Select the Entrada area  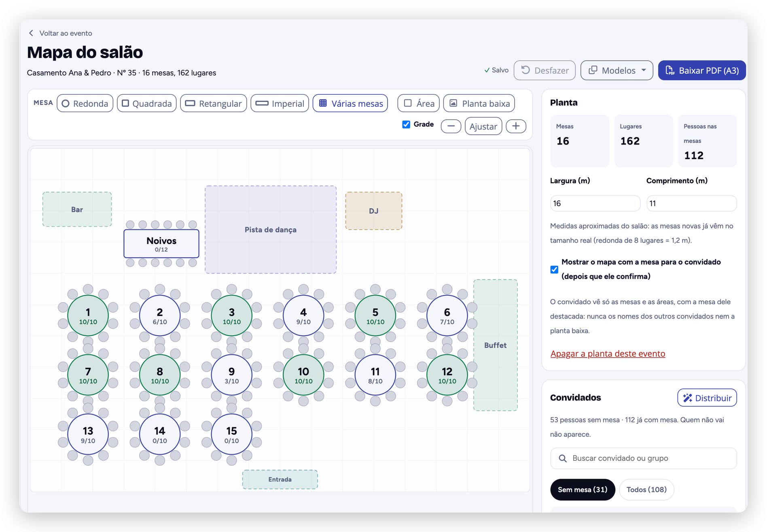[280, 479]
